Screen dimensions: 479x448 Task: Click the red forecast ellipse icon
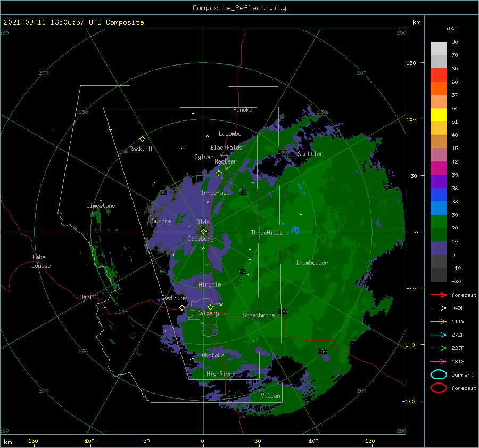click(439, 388)
